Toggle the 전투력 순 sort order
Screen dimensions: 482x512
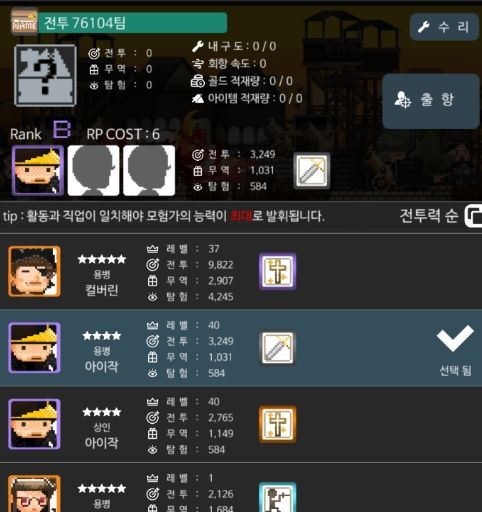point(429,216)
